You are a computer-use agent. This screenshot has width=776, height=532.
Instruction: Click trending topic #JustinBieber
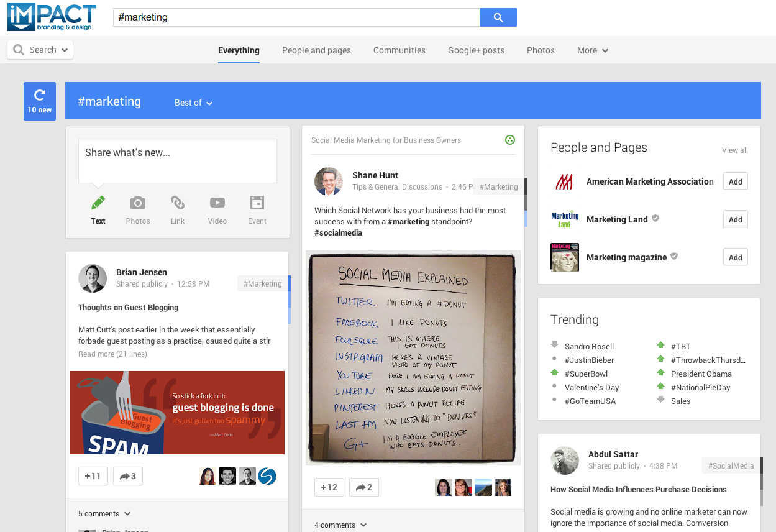589,360
